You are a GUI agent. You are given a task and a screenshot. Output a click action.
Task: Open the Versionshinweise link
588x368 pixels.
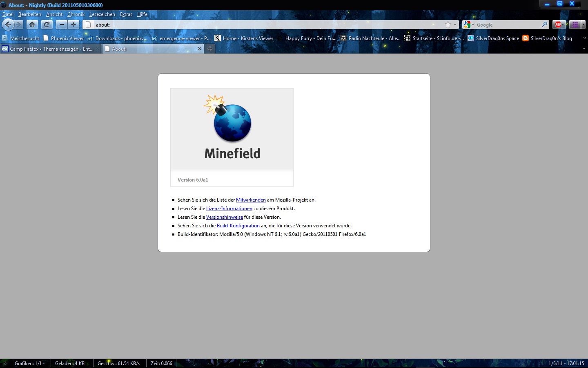click(225, 217)
